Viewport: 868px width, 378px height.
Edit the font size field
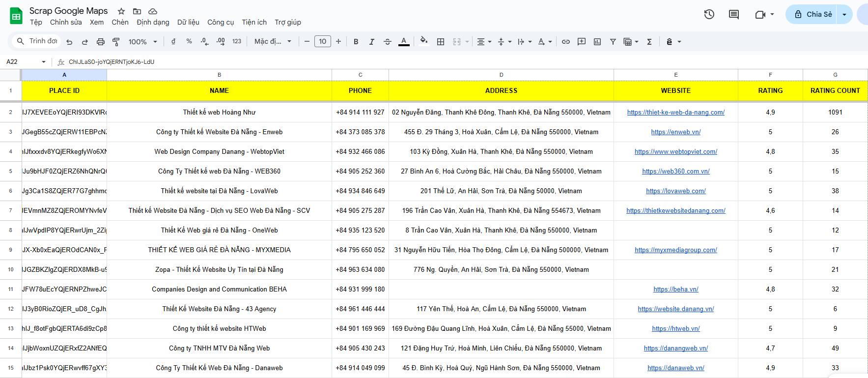[323, 42]
